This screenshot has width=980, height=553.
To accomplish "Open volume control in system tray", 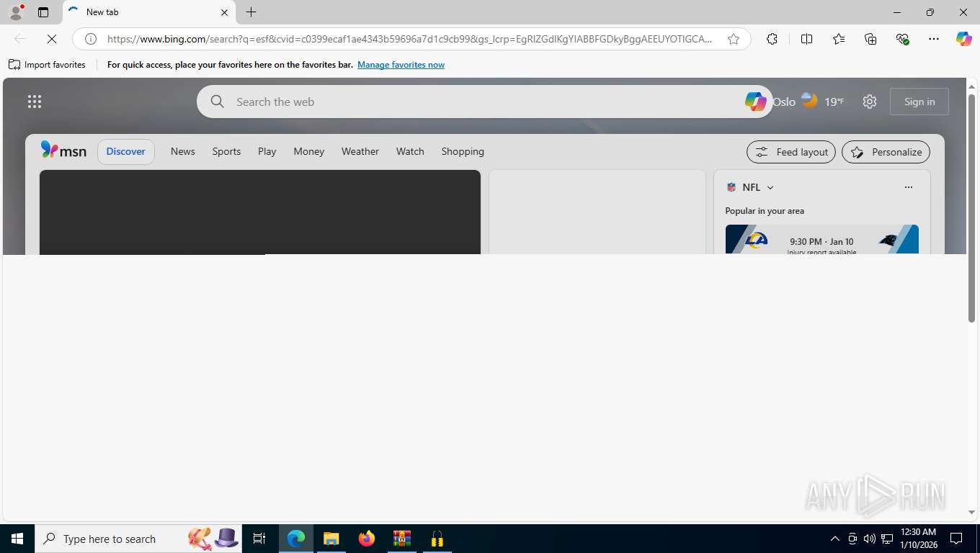I will point(870,539).
